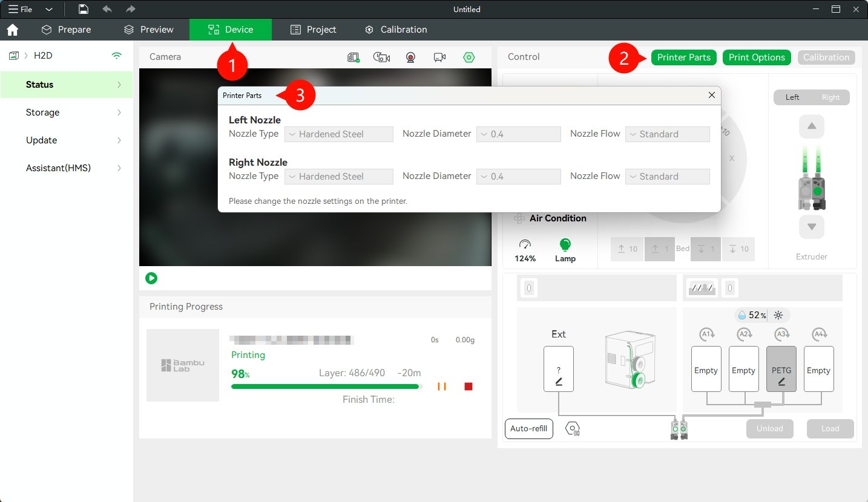Switch extruder selector to Left
Image resolution: width=868 pixels, height=502 pixels.
point(792,97)
